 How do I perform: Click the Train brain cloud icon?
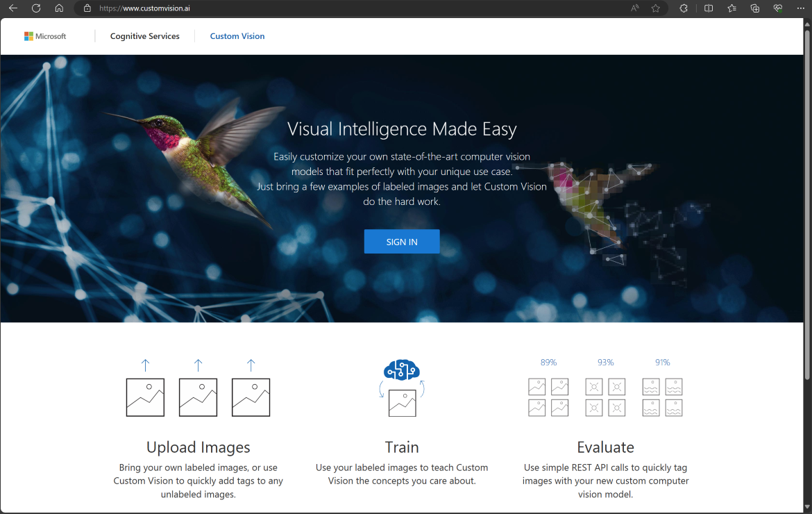point(402,370)
